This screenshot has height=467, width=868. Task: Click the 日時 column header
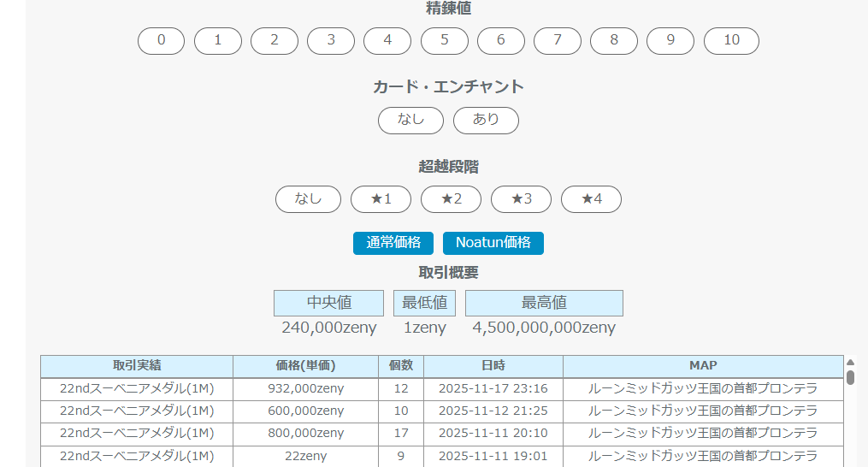click(493, 366)
